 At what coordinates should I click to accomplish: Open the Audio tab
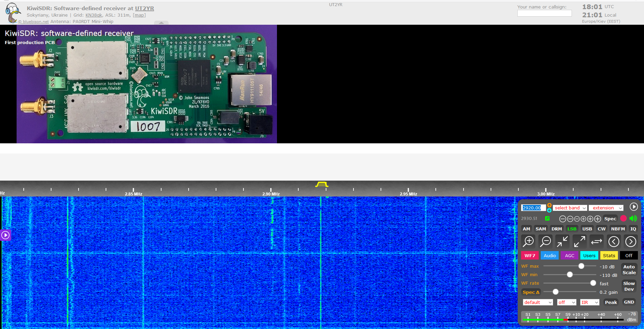550,255
